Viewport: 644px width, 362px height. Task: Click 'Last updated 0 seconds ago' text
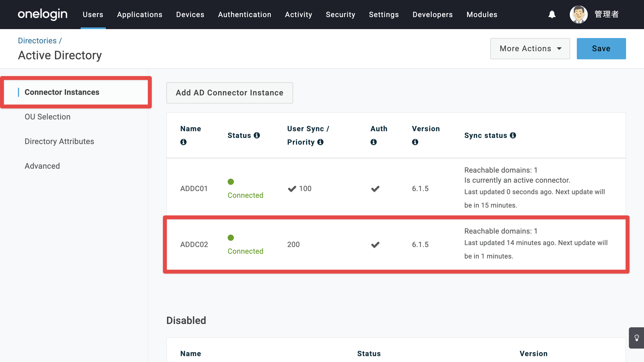[x=508, y=192]
